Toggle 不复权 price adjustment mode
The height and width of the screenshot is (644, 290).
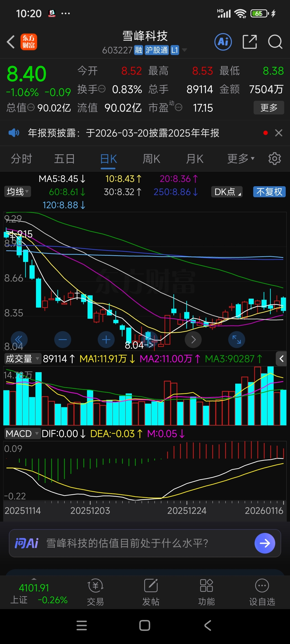pos(269,192)
